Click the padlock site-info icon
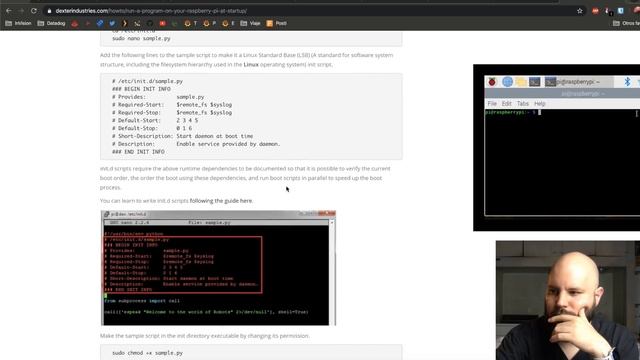Viewport: 640px width, 360px height. click(x=49, y=11)
